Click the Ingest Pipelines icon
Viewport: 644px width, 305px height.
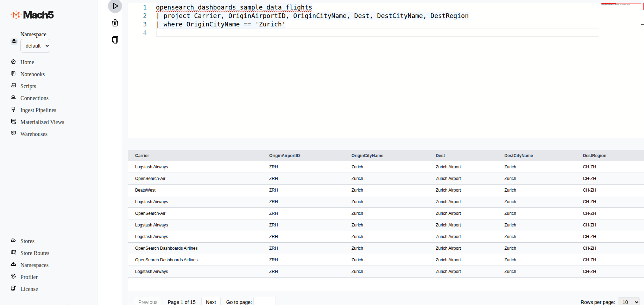pyautogui.click(x=13, y=110)
